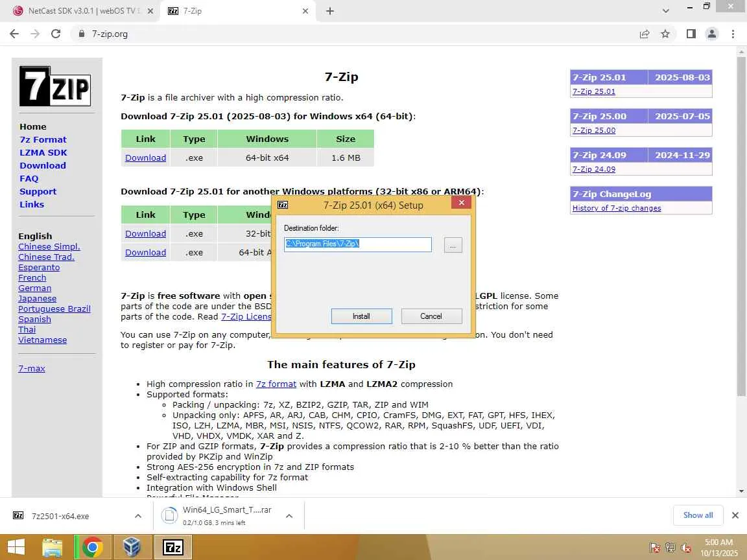Switch language to Thai
The height and width of the screenshot is (560, 747).
[27, 329]
